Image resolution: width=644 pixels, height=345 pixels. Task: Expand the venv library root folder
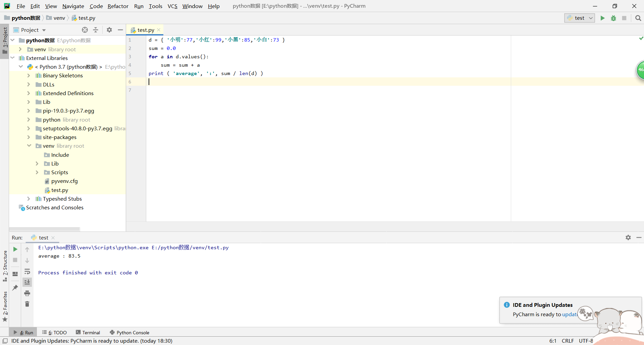click(20, 49)
